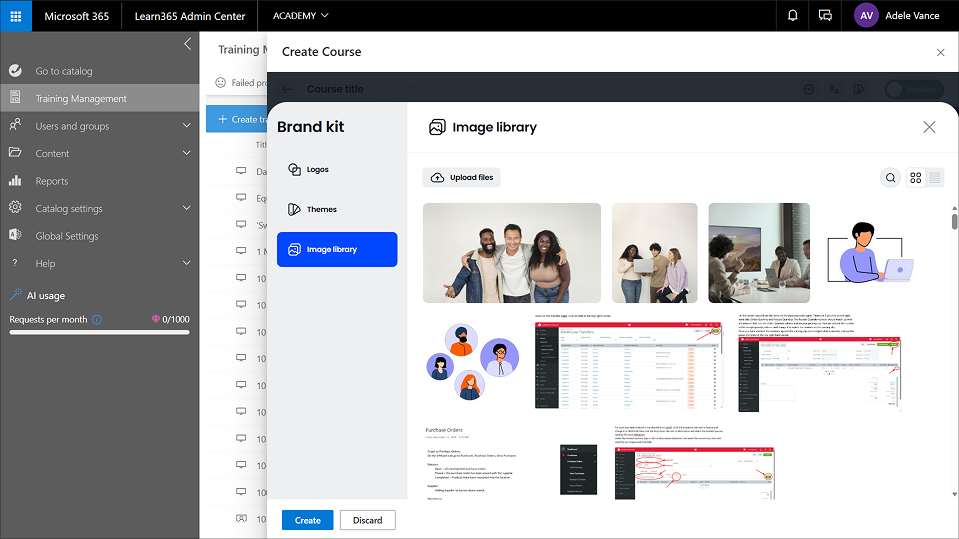
Task: Open the ACADEMY dropdown
Action: point(300,16)
